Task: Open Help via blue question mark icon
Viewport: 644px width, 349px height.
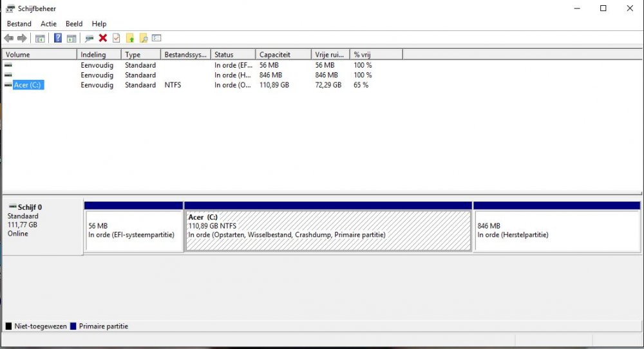Action: click(x=58, y=38)
